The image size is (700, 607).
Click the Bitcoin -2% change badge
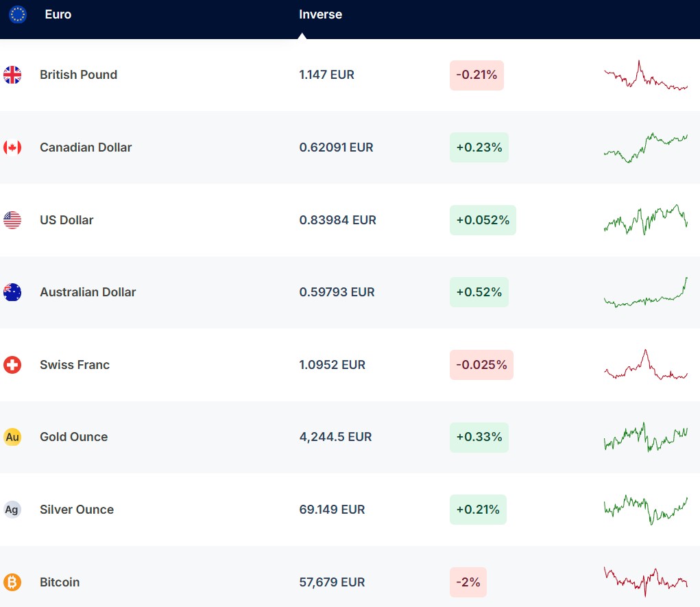(x=468, y=582)
